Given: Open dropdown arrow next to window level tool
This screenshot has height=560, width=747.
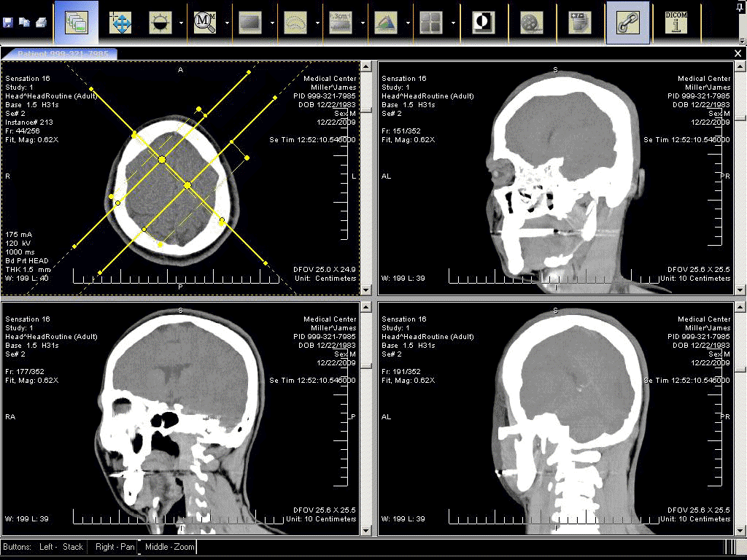Looking at the screenshot, I should click(x=181, y=23).
